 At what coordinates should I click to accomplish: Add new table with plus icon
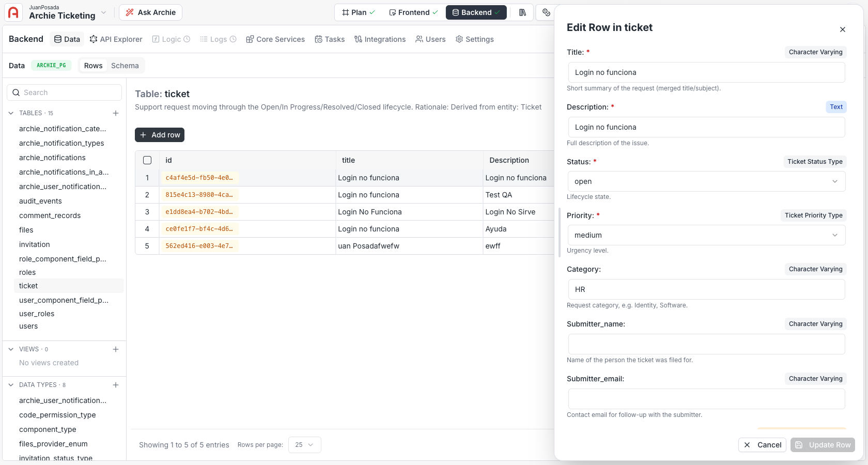click(x=116, y=113)
